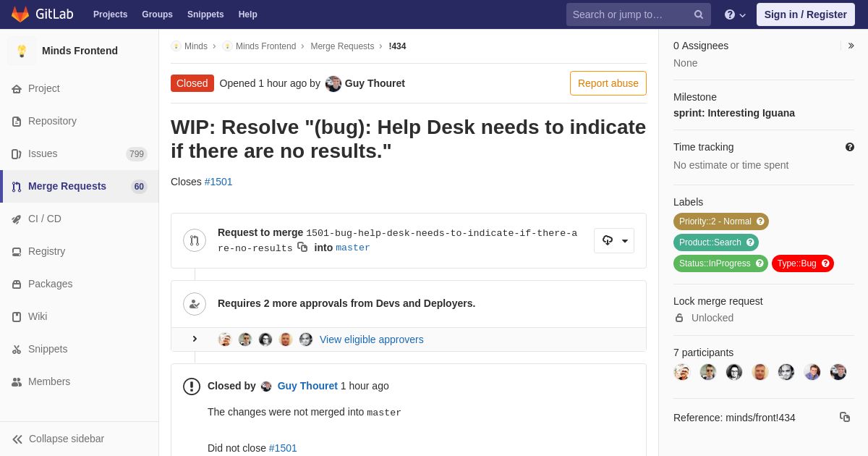868x456 pixels.
Task: Click help icon on Status::InProgress label
Action: 759,263
